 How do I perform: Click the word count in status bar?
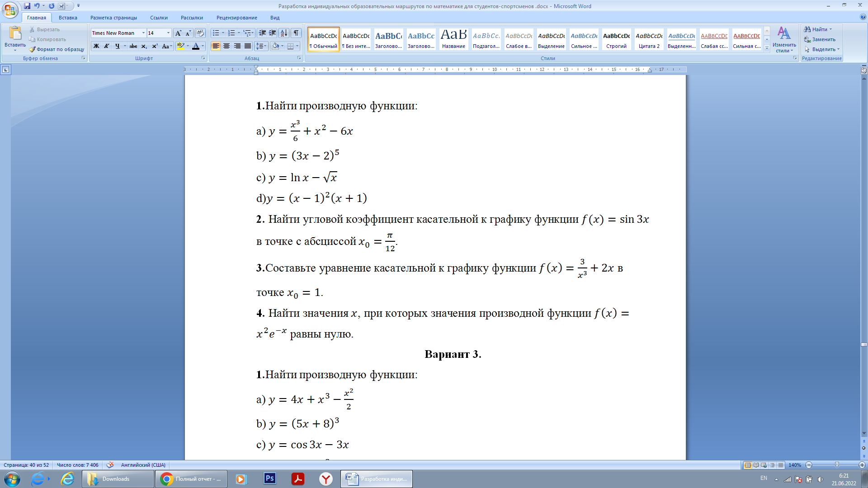pos(77,465)
